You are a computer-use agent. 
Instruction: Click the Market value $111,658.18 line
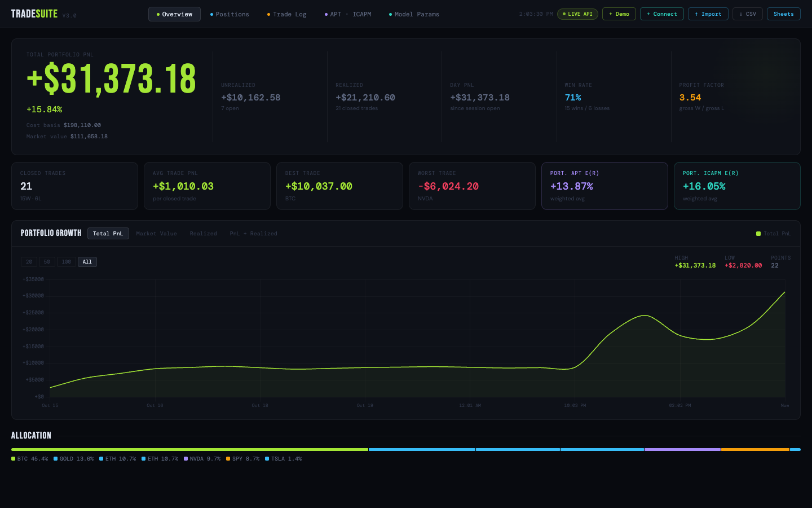[x=67, y=137]
